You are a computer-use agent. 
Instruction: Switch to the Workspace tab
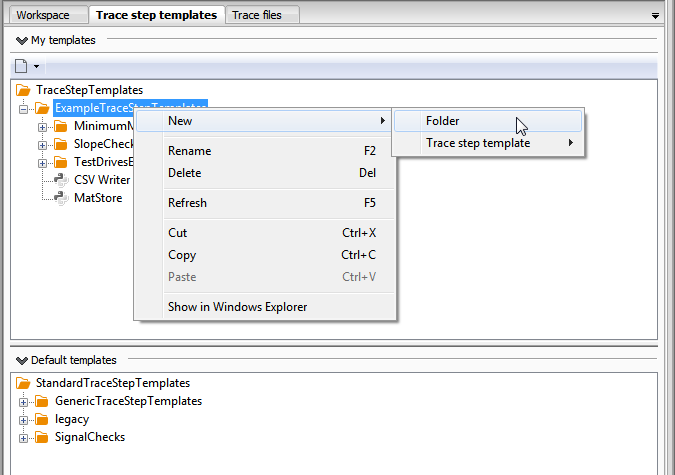[48, 15]
